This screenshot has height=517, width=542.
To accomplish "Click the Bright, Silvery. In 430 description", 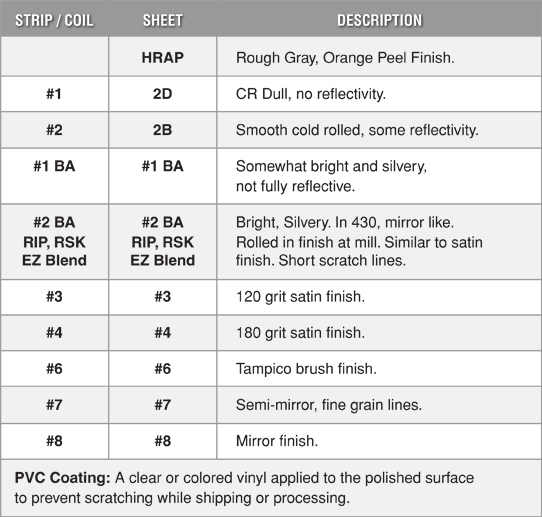I will 359,241.
